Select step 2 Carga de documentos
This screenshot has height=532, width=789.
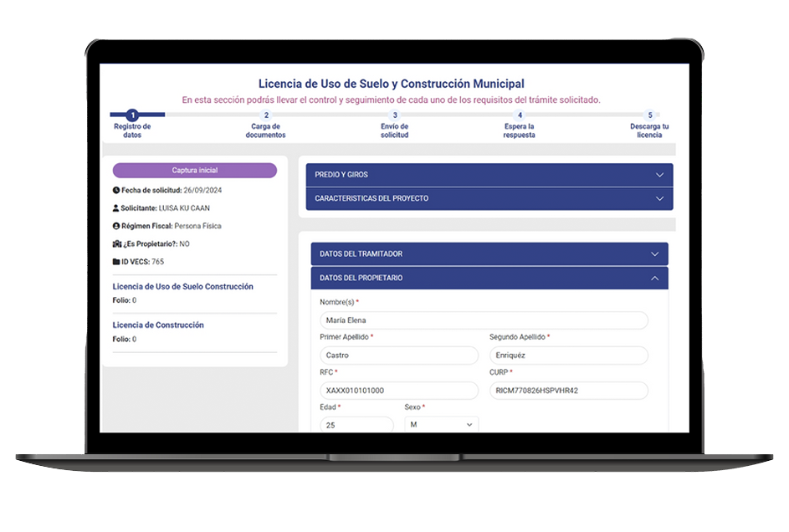coord(266,115)
